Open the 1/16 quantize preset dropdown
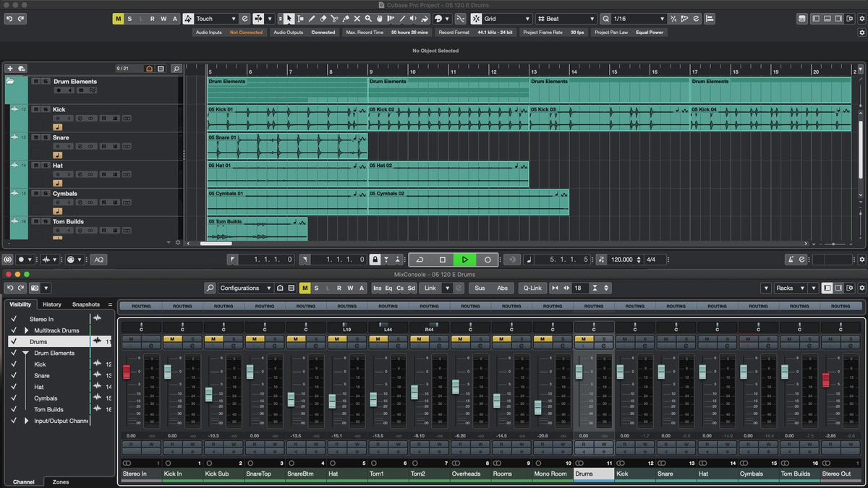Image resolution: width=868 pixels, height=488 pixels. pos(638,19)
